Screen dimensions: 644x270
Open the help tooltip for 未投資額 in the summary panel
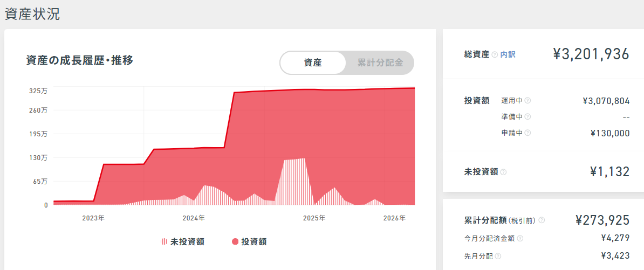[x=503, y=172]
